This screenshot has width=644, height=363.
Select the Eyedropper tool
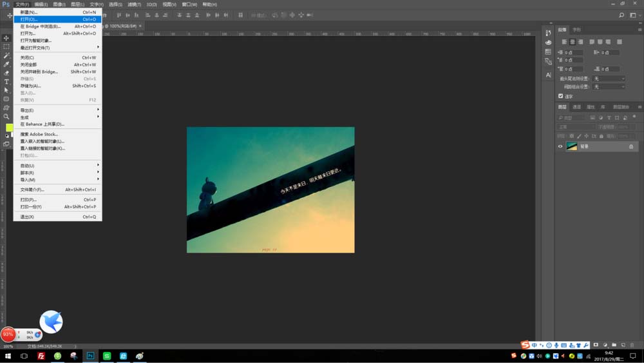[x=6, y=64]
